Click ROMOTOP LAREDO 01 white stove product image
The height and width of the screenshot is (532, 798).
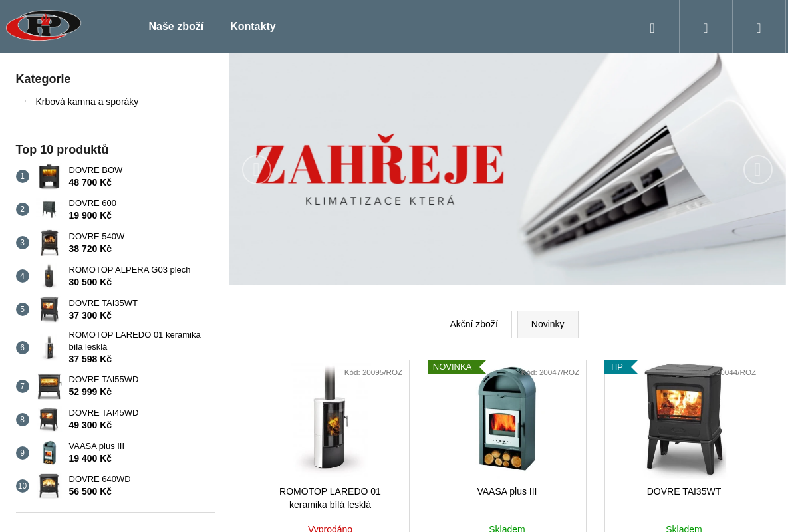coord(330,419)
